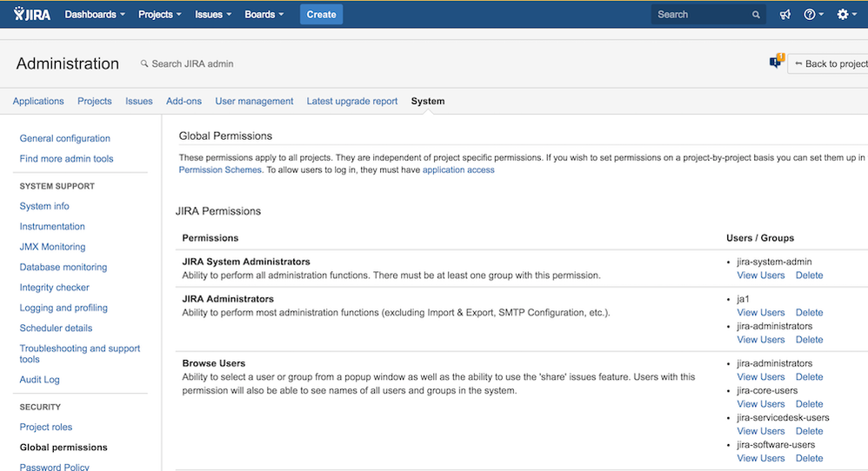Follow the Permission Schemes link
Viewport: 868px width, 471px height.
(220, 170)
